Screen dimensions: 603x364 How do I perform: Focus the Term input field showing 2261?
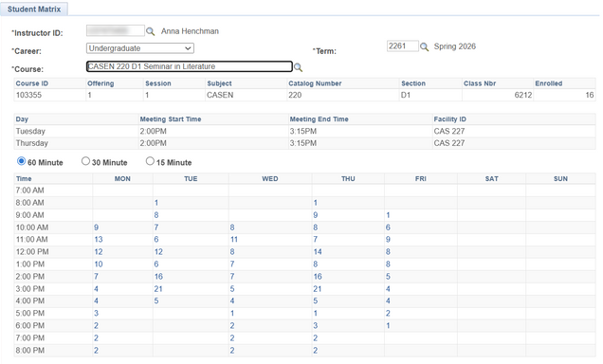402,46
